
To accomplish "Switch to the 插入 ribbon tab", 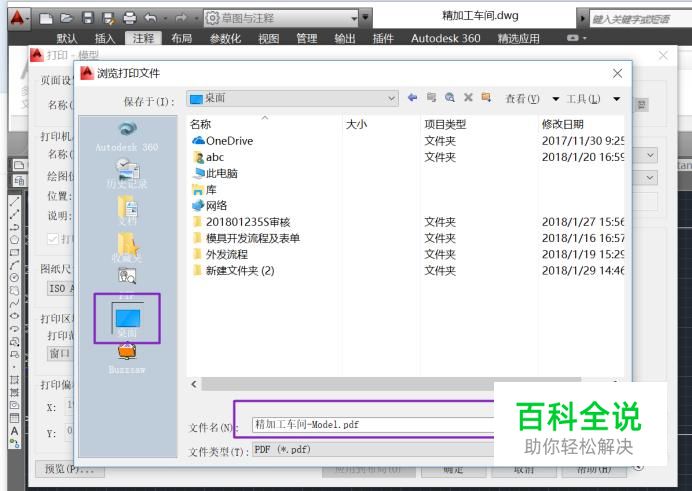I will point(105,39).
